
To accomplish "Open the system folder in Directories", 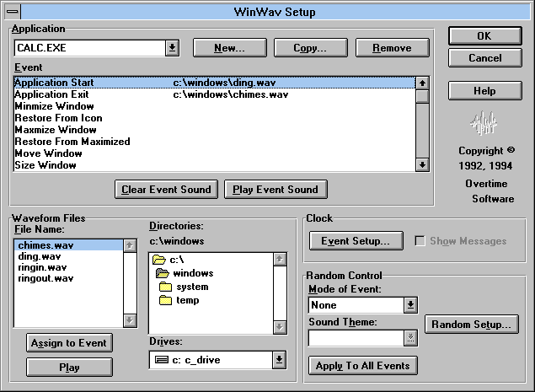I will [x=192, y=287].
